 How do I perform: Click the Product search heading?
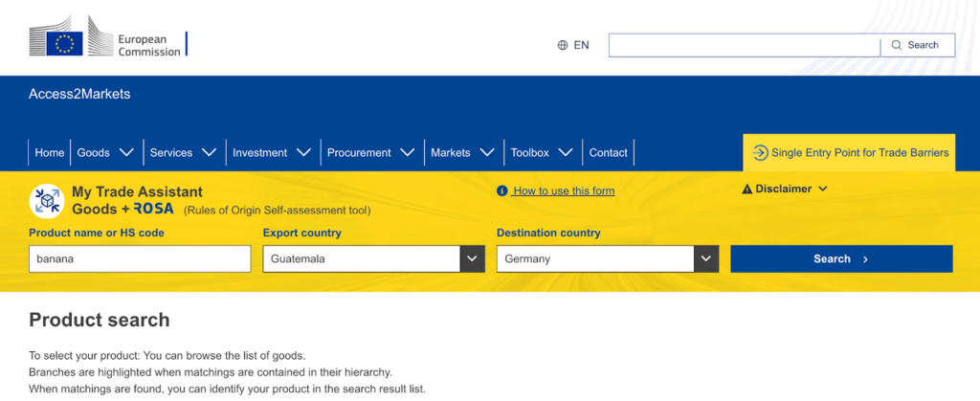click(x=100, y=320)
